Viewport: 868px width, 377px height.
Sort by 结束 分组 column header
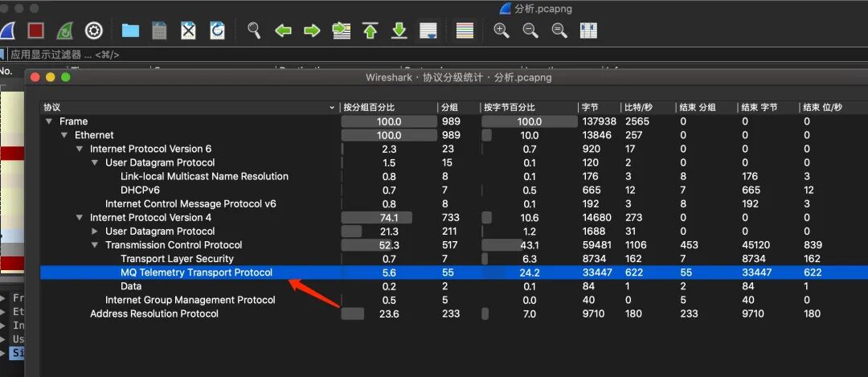tap(706, 108)
